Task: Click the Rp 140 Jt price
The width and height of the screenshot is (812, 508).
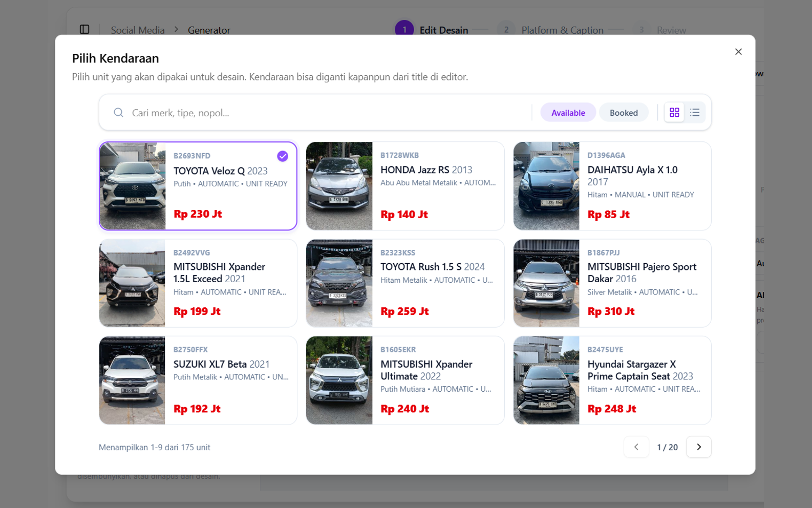Action: point(404,215)
